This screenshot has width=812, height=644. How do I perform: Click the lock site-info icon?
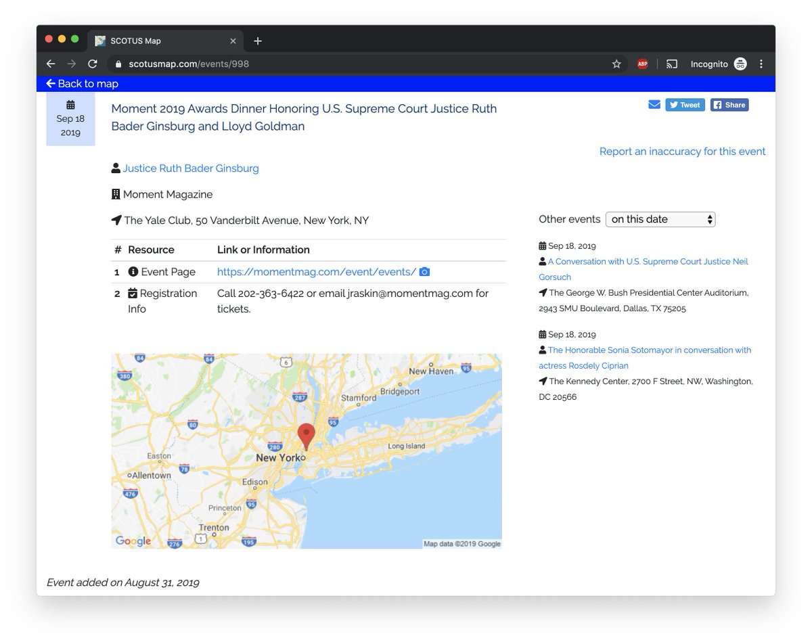click(x=118, y=64)
